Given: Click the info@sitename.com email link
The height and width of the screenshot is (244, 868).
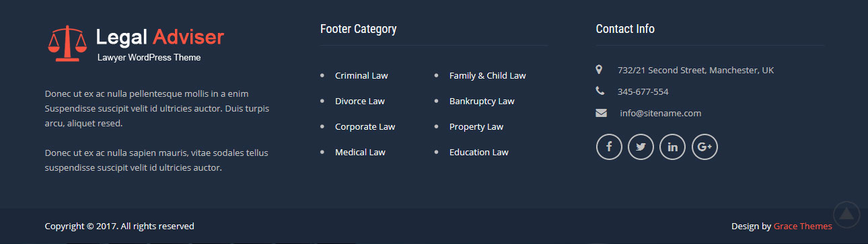Looking at the screenshot, I should point(661,113).
